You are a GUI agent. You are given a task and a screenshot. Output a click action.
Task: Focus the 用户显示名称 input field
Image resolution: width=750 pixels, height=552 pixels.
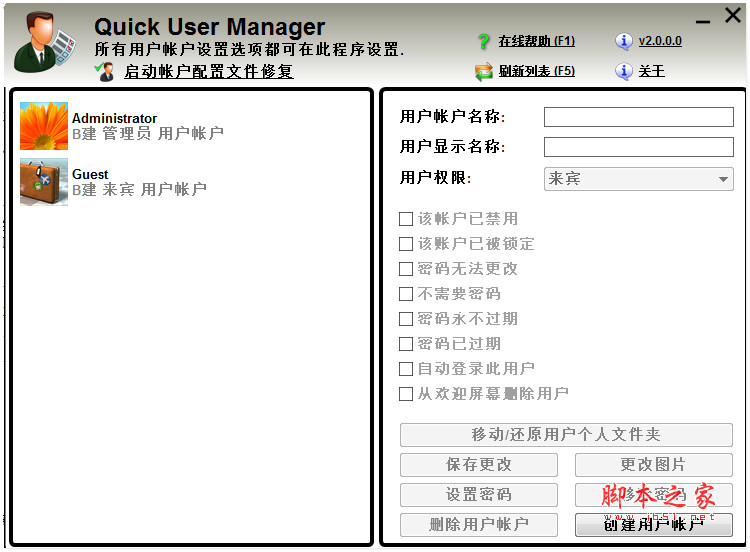coord(639,147)
